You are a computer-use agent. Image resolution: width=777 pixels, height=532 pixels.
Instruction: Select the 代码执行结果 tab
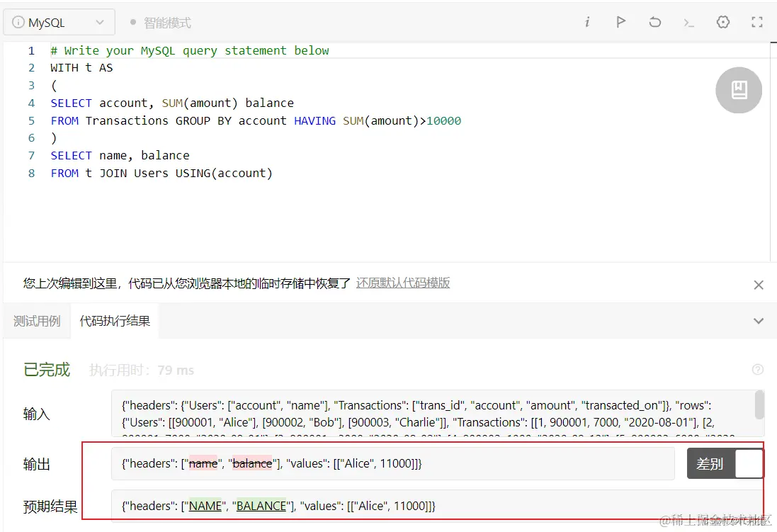[x=115, y=322]
